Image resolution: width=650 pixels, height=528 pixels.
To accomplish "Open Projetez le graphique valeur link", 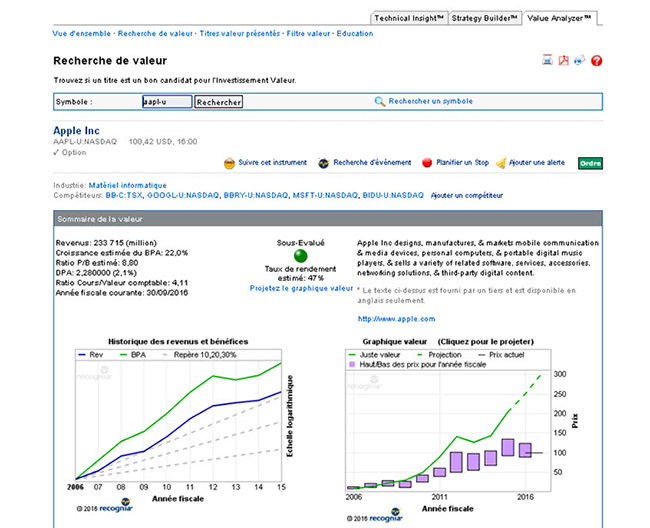I will 301,288.
